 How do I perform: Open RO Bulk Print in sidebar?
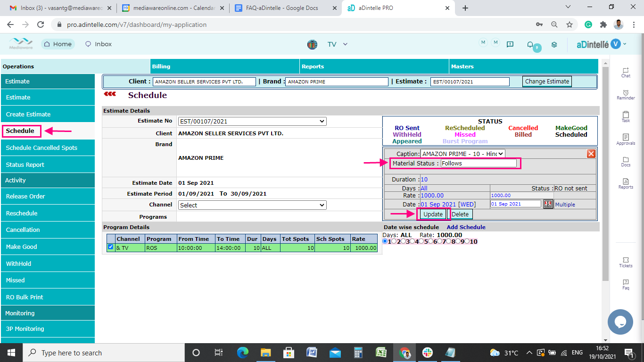pos(48,297)
